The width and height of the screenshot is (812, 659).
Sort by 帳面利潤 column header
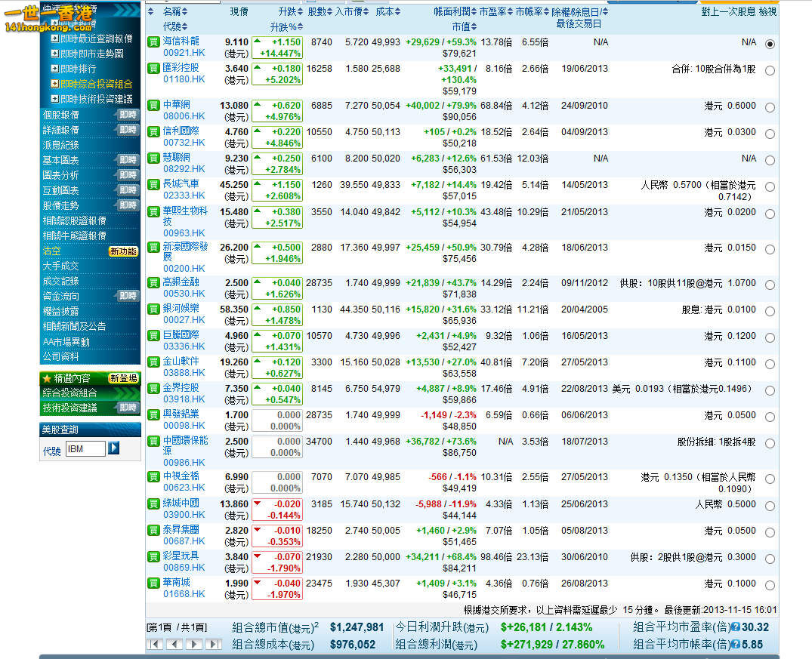(455, 11)
